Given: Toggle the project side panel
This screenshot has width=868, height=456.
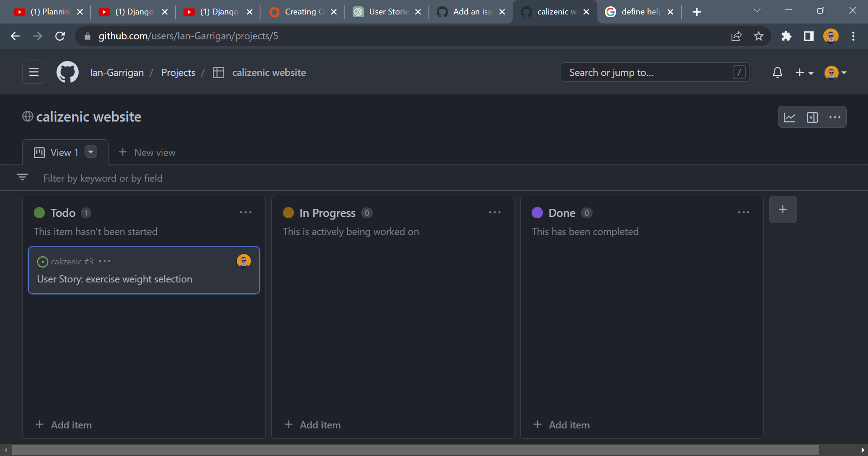Looking at the screenshot, I should pyautogui.click(x=812, y=117).
